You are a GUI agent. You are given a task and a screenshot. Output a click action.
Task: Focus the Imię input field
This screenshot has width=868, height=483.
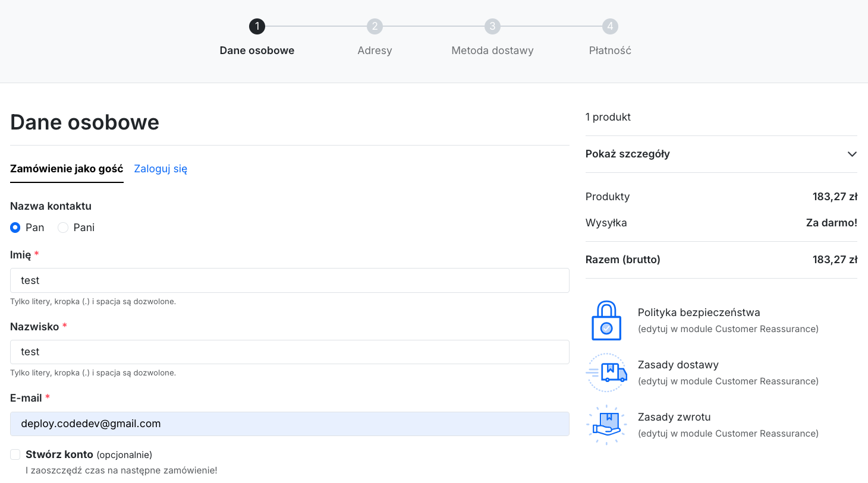click(290, 280)
